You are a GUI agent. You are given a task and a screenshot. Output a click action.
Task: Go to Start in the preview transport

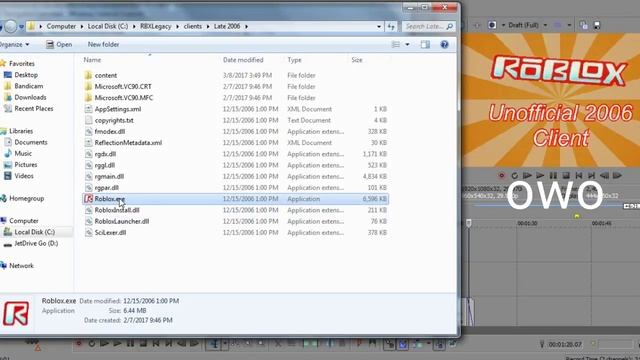[579, 176]
